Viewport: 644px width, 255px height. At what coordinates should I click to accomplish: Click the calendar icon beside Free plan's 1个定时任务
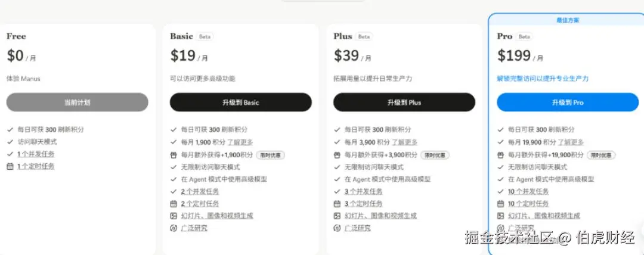10,166
